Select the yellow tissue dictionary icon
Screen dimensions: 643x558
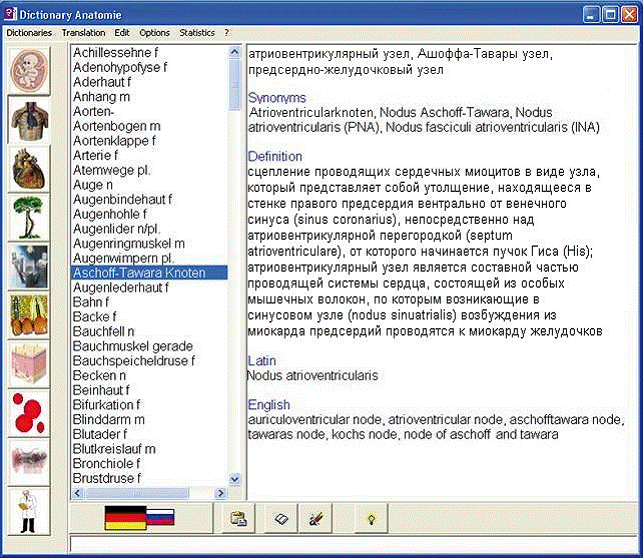29,315
